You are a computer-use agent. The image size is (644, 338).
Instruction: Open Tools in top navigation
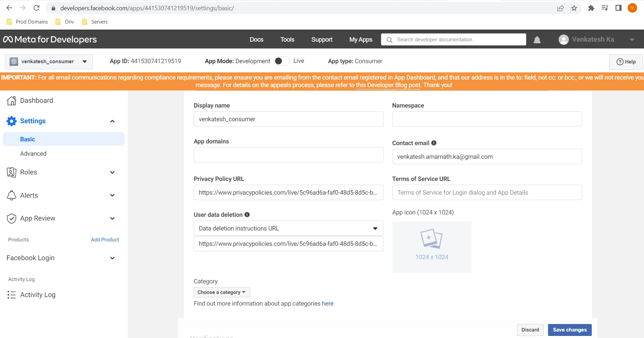pos(287,40)
